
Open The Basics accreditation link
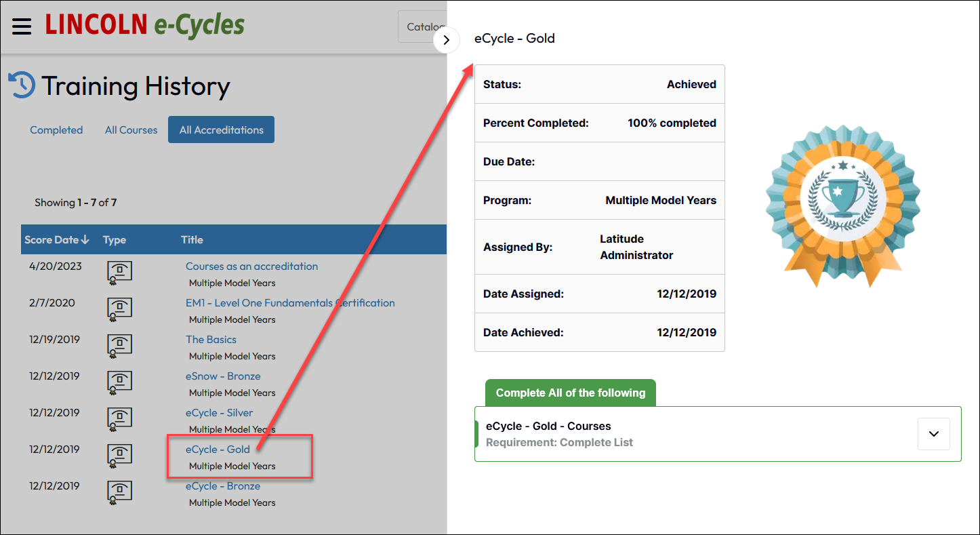click(211, 340)
